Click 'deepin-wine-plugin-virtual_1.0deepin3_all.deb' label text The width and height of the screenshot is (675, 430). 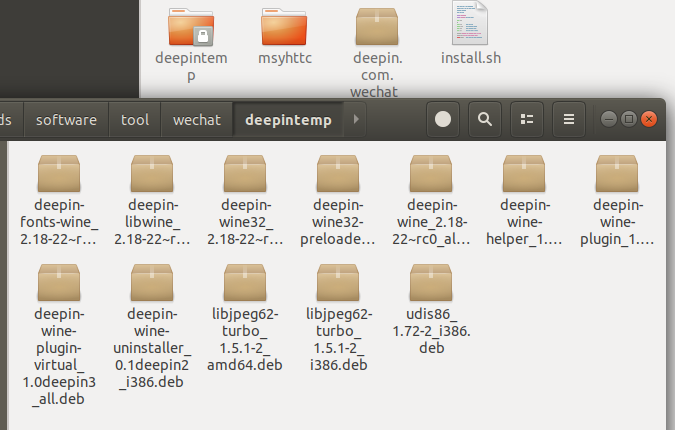pyautogui.click(x=59, y=356)
